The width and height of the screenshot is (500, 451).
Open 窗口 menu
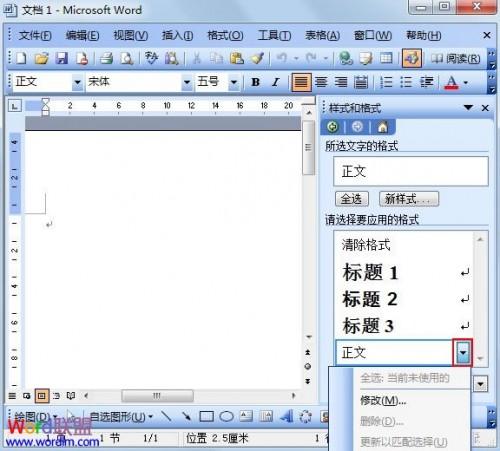pos(373,35)
